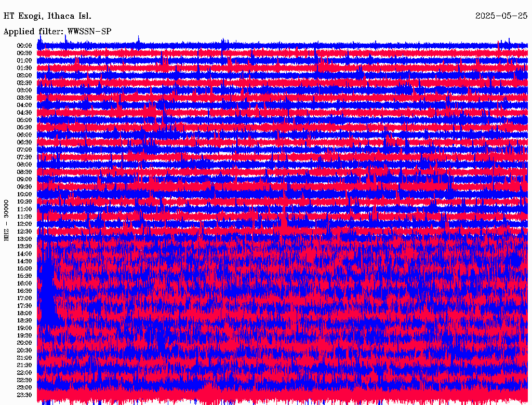The image size is (532, 405).
Task: Click the station title 'HT Exogi, Ithaca Isl.'
Action: (47, 16)
